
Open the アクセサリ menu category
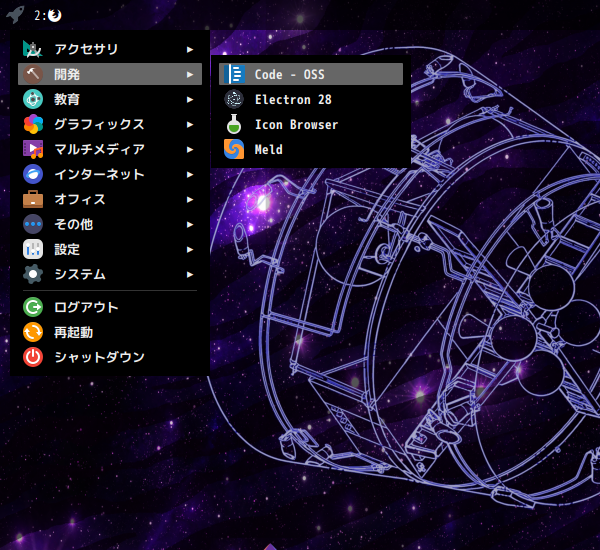pos(110,49)
